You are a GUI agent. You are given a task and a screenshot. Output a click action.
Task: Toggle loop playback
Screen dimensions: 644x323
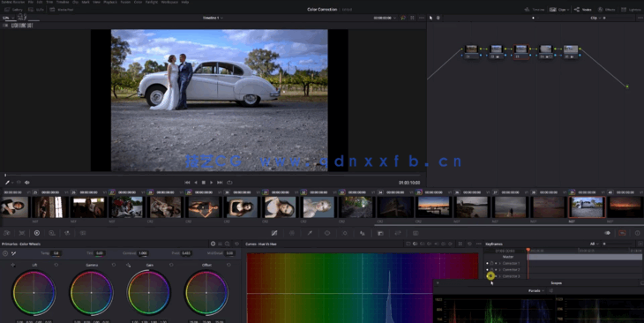(229, 183)
